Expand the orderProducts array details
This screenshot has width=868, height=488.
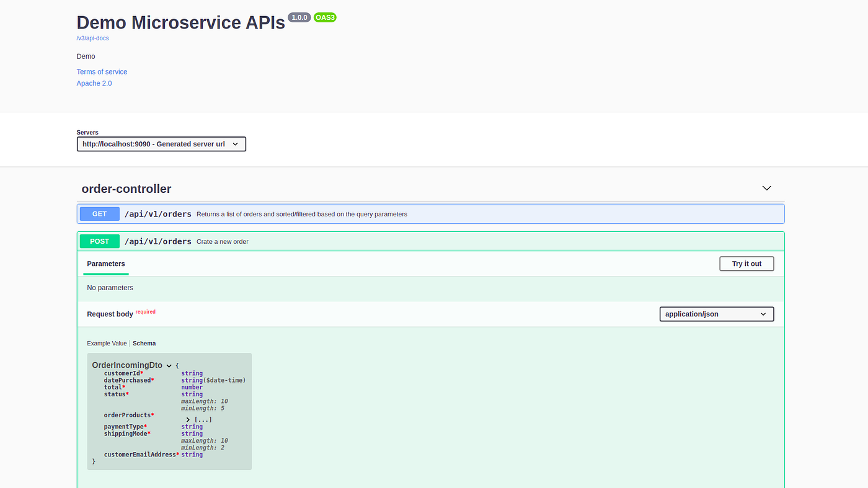188,419
